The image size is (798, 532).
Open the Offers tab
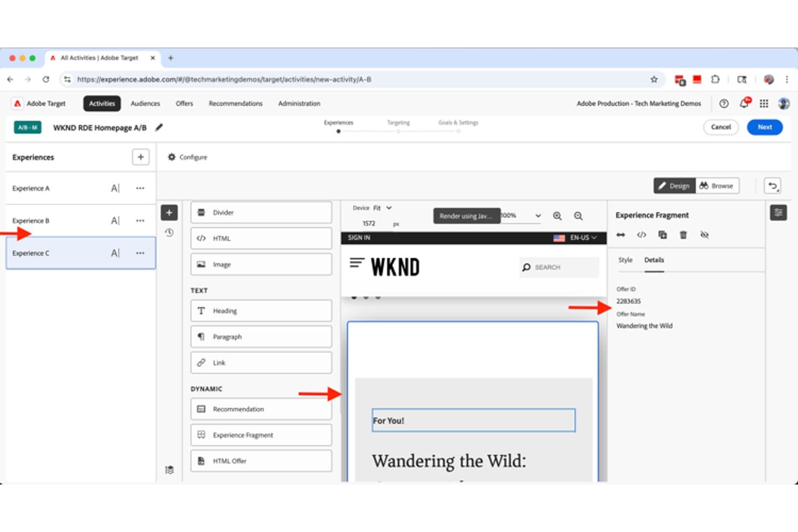pos(184,103)
